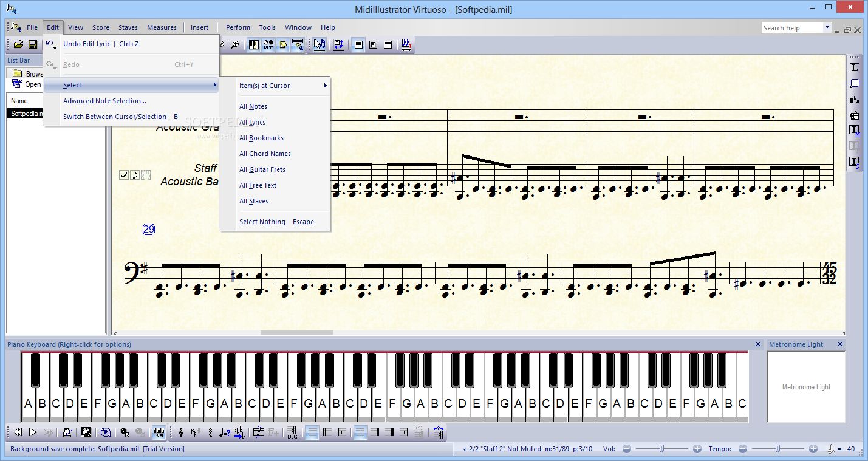868x461 pixels.
Task: Close the Piano Keyboard panel
Action: (x=758, y=344)
